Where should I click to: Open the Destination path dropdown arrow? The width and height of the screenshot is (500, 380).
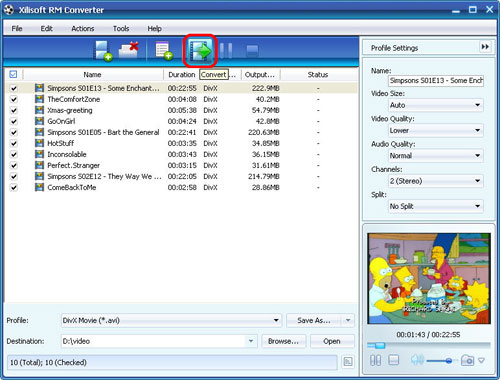[x=251, y=341]
